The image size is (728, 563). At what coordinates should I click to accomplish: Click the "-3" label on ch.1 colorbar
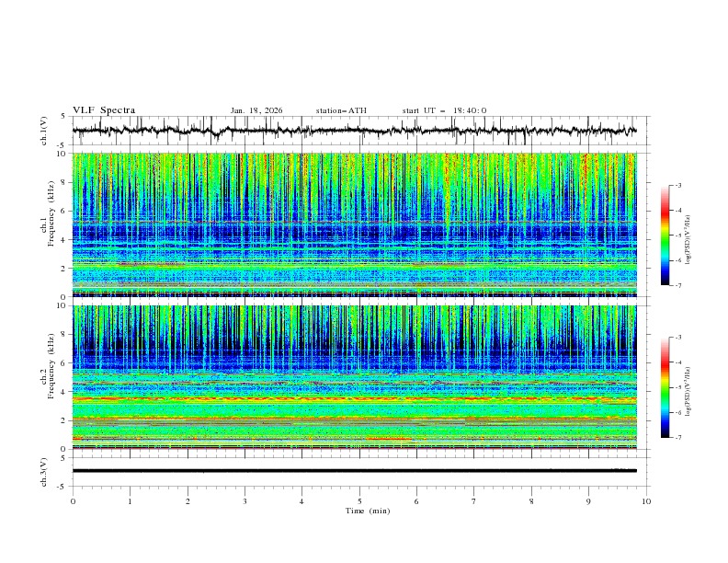coord(678,185)
